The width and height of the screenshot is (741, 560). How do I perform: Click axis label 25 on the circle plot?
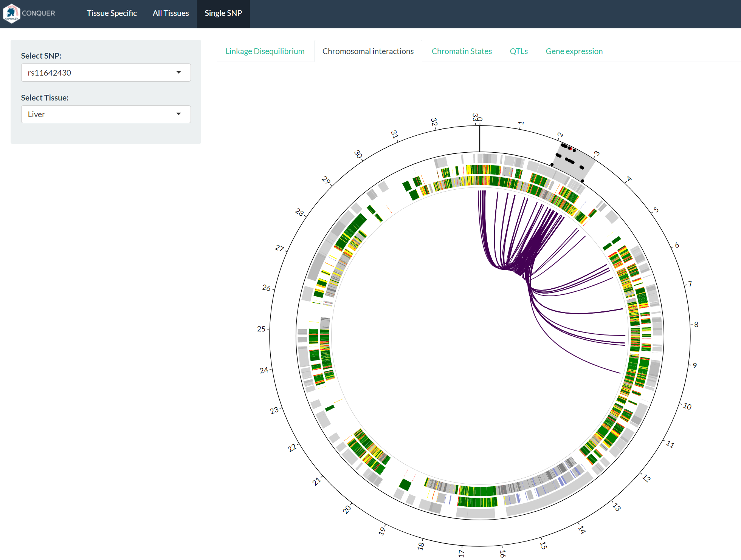261,329
